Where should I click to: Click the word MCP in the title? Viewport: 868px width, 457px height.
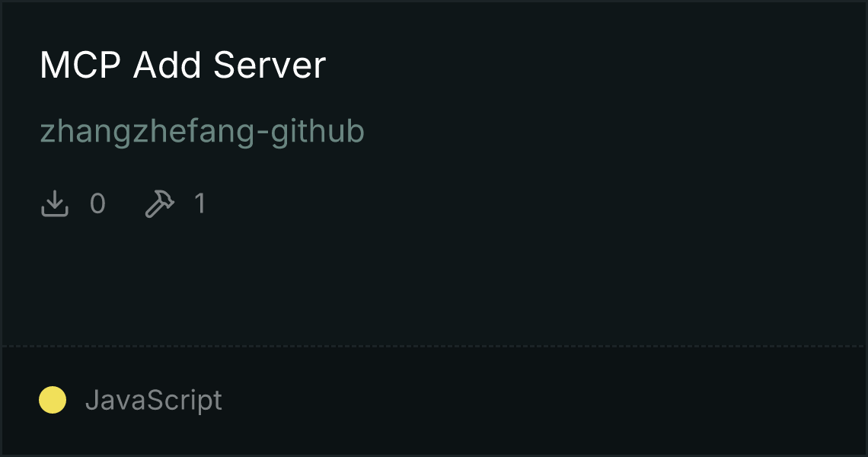pyautogui.click(x=80, y=65)
